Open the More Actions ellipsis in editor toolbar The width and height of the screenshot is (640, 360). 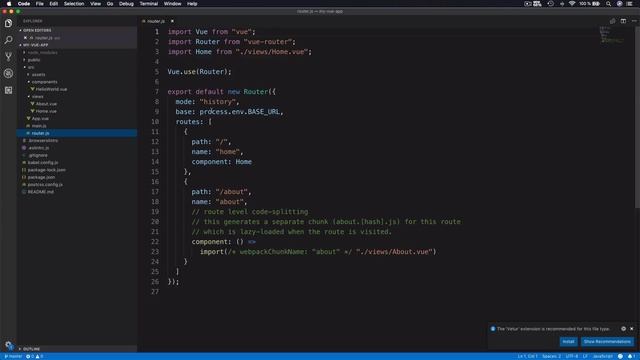(633, 21)
